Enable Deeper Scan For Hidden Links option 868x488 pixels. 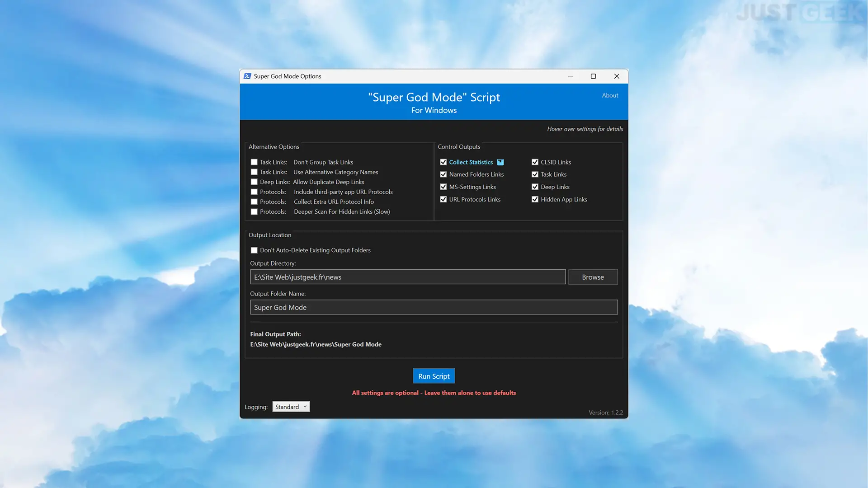(254, 212)
